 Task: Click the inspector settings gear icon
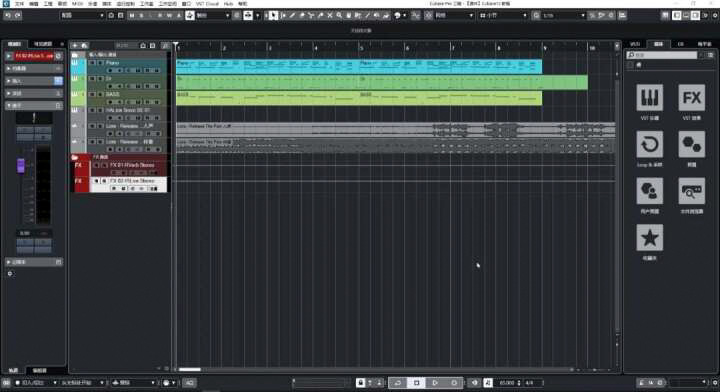tap(10, 274)
